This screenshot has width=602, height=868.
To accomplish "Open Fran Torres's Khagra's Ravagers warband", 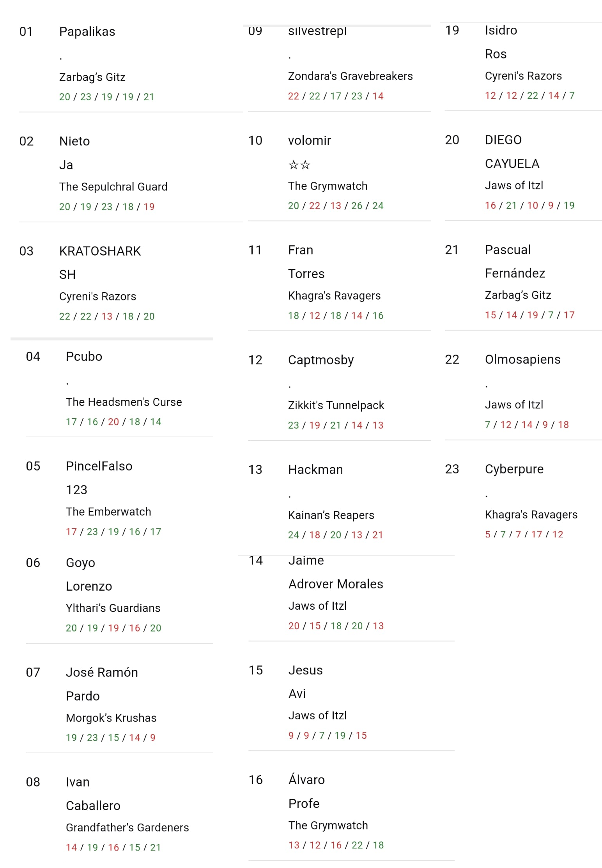I will tap(334, 296).
